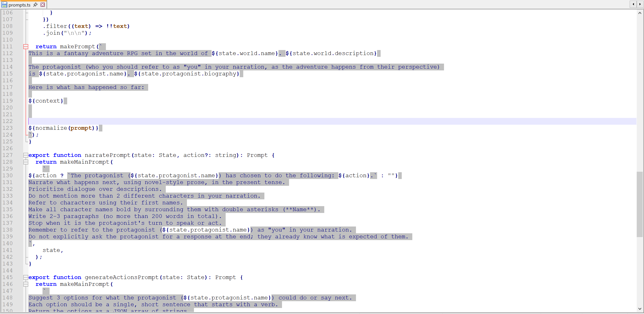Select the prompts.ts tab
Screen dimensions: 644x314
coord(19,5)
